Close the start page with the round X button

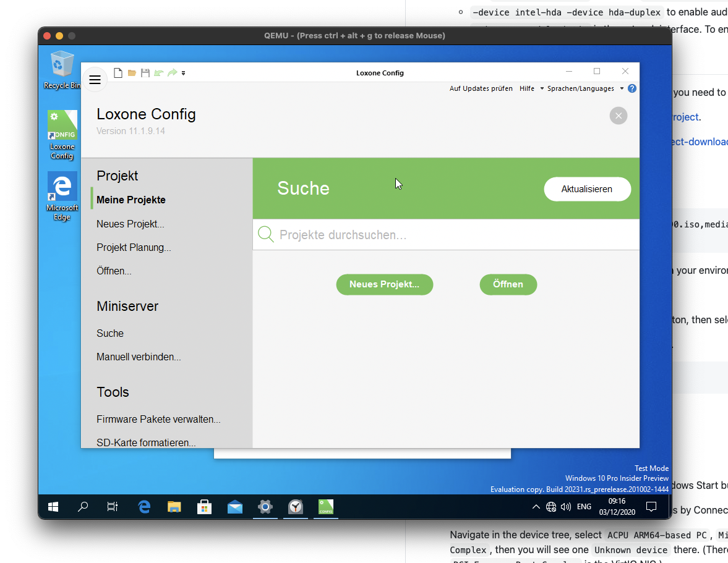click(x=619, y=116)
